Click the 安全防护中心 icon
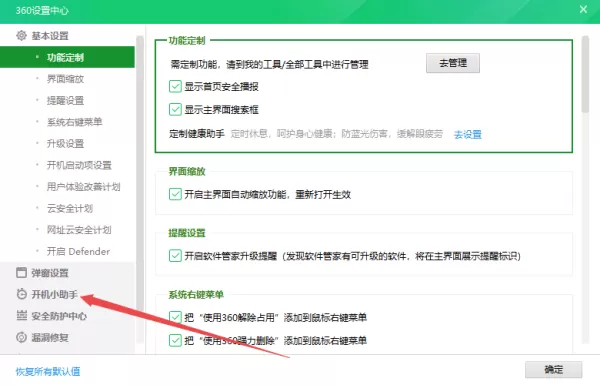This screenshot has height=385, width=600. point(21,316)
